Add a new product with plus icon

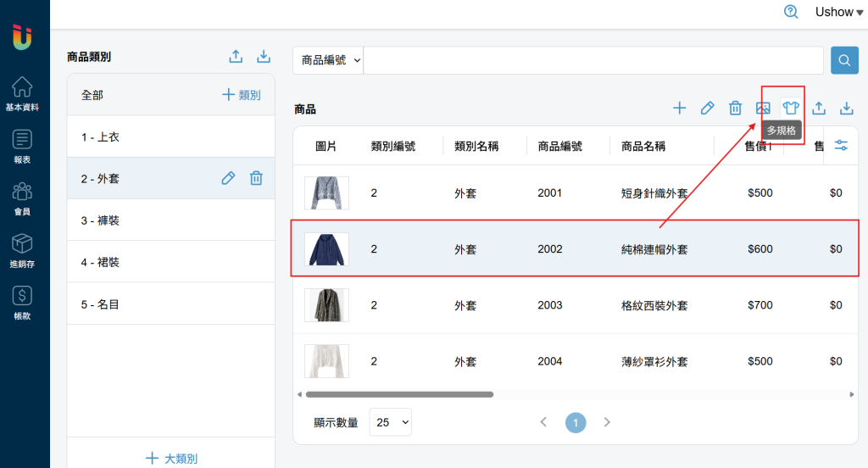[x=679, y=108]
